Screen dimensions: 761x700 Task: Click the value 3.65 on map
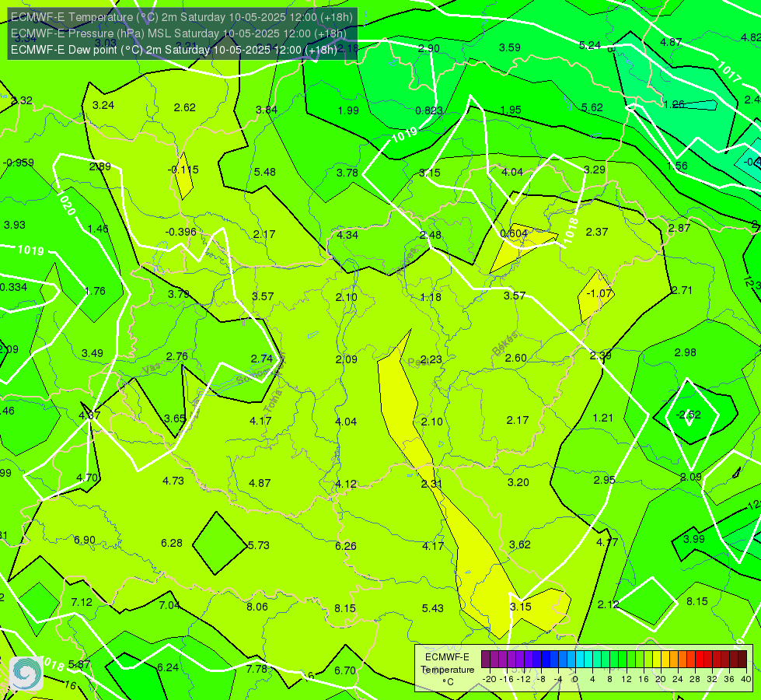pos(175,418)
